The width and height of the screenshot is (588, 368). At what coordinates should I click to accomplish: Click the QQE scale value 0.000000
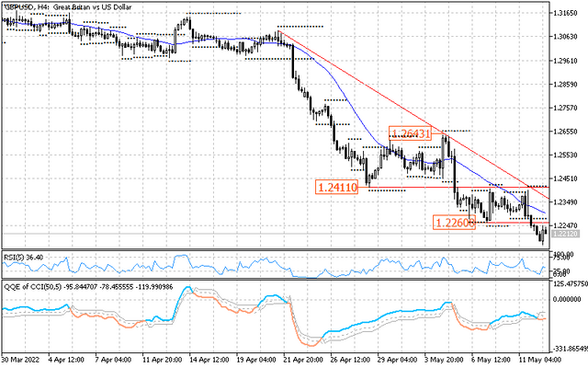click(568, 299)
